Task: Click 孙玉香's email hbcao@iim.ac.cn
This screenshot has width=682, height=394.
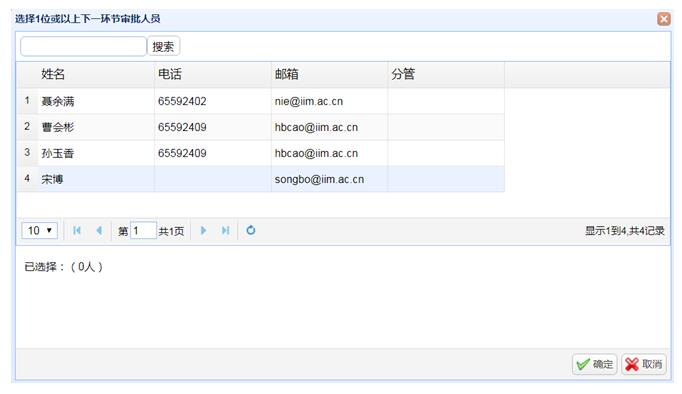Action: click(316, 153)
